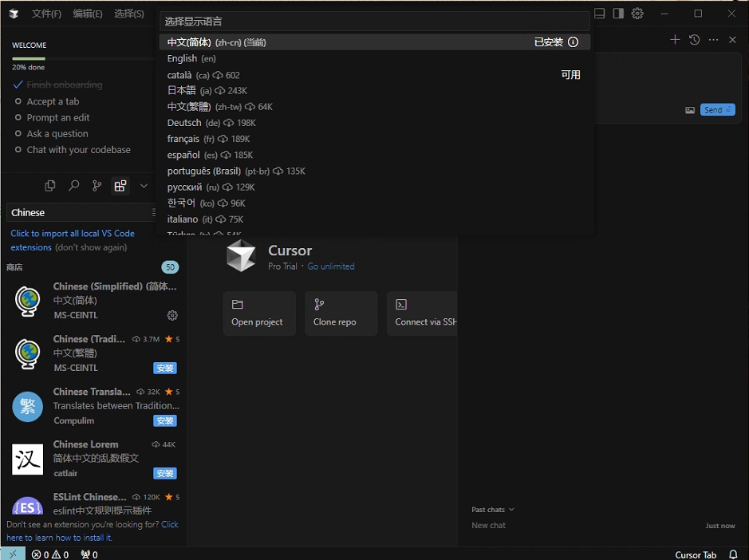Toggle the bottom panel layout icon

[600, 14]
